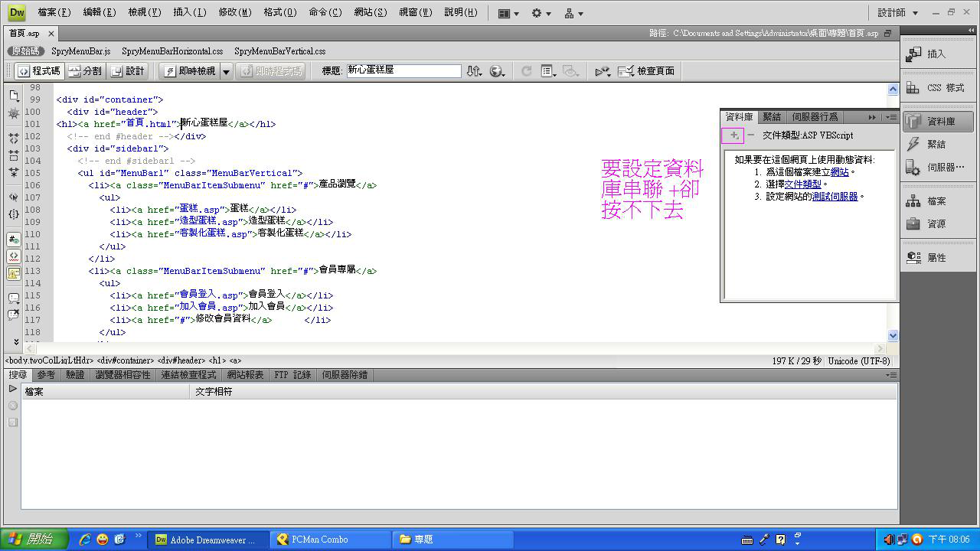980x551 pixels.
Task: Switch to 分割 split view
Action: coord(85,71)
